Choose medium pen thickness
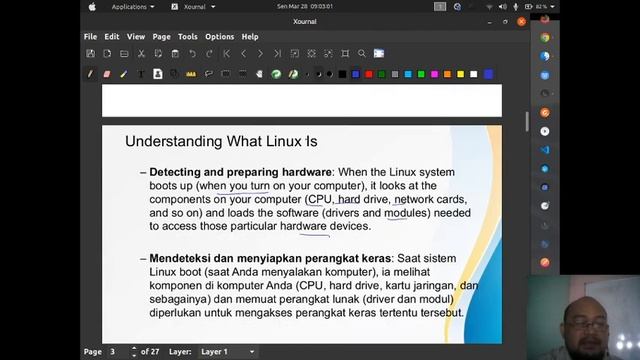This screenshot has width=640, height=360. tap(318, 74)
